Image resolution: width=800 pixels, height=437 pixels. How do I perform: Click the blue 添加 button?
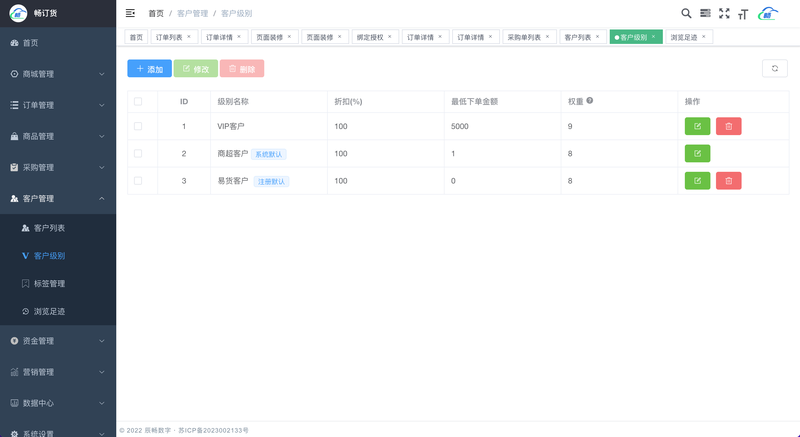click(x=149, y=68)
